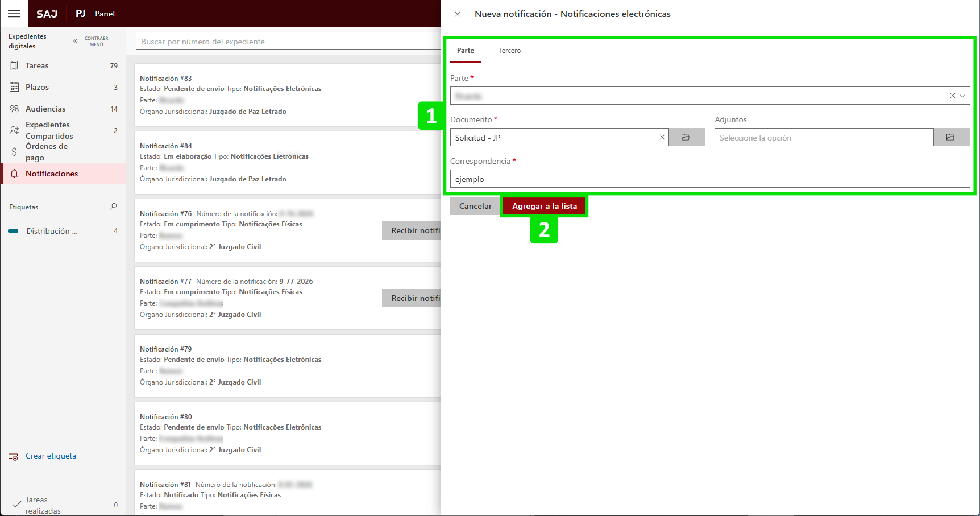
Task: Open the hamburger main menu
Action: [x=14, y=14]
